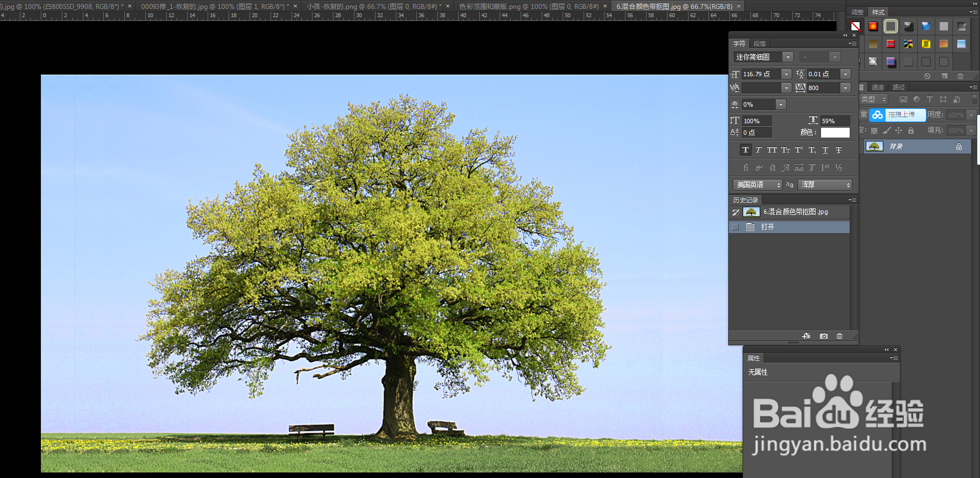Delete style using Styles panel trash icon
980x478 pixels.
coord(960,76)
